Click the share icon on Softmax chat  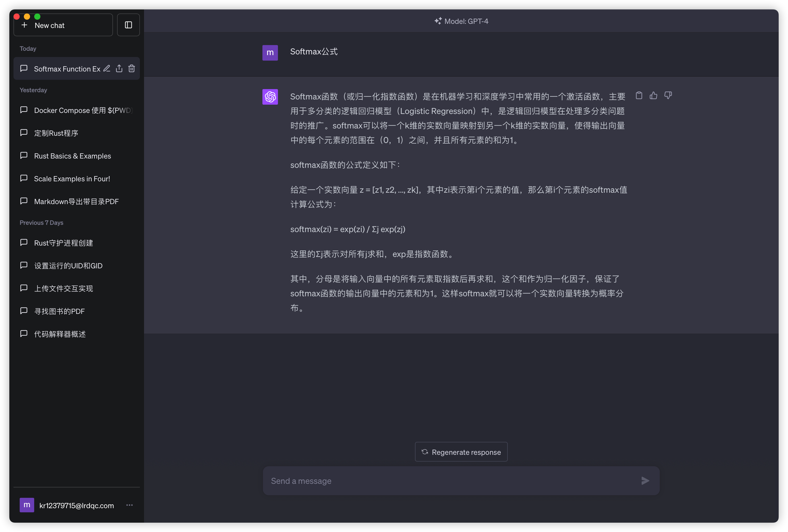pos(119,68)
